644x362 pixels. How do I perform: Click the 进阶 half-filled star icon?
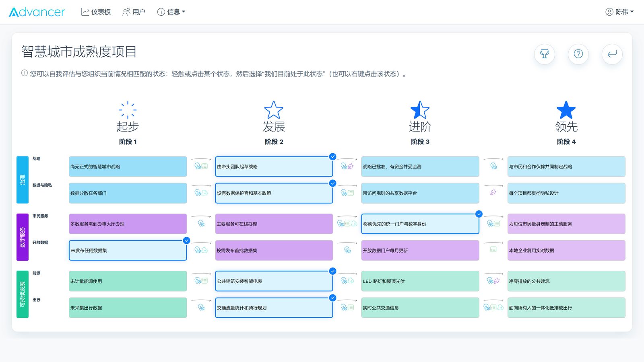pos(420,110)
